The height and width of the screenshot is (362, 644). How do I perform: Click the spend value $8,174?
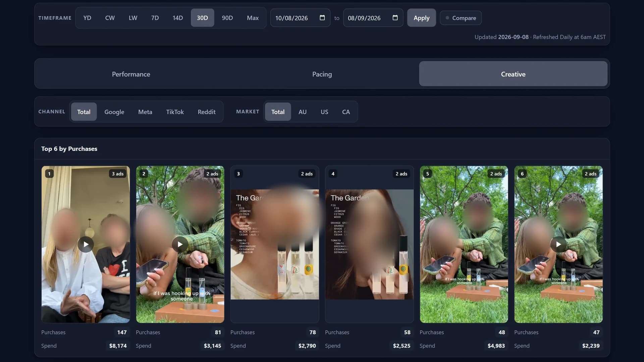pos(118,346)
